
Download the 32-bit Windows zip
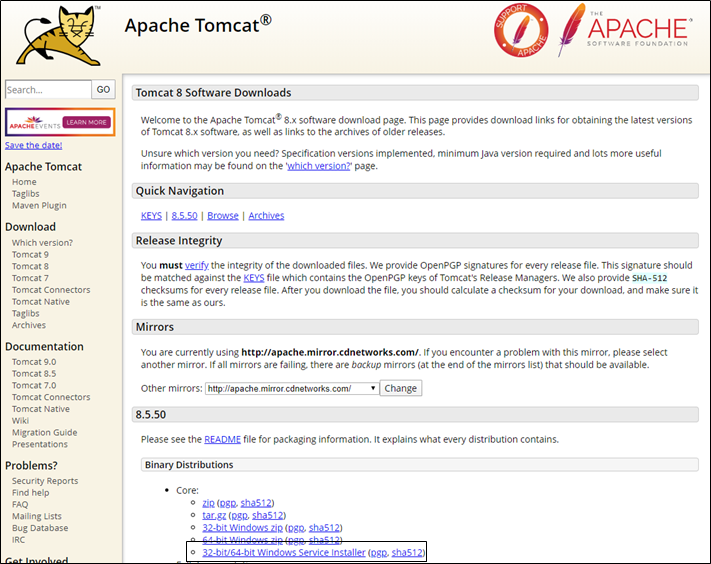click(242, 528)
